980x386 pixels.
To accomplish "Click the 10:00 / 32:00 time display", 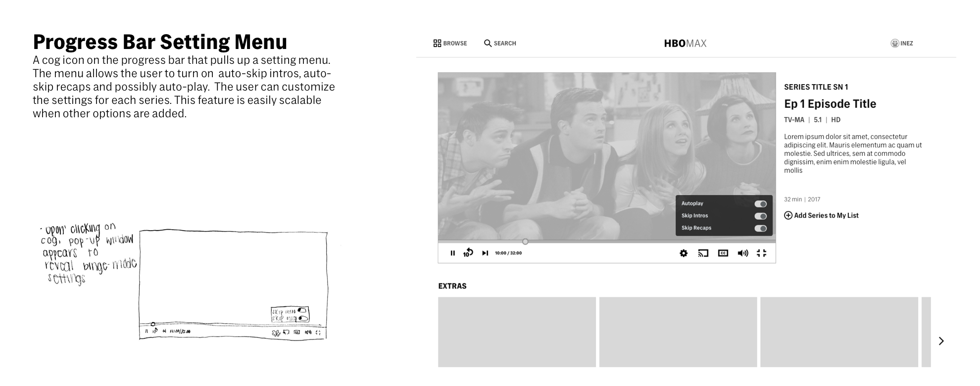I will (508, 253).
